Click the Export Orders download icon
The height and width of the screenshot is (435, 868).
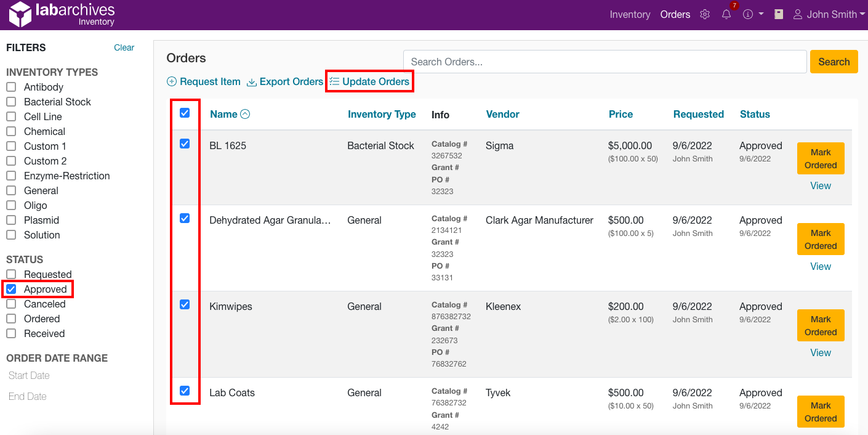point(251,81)
